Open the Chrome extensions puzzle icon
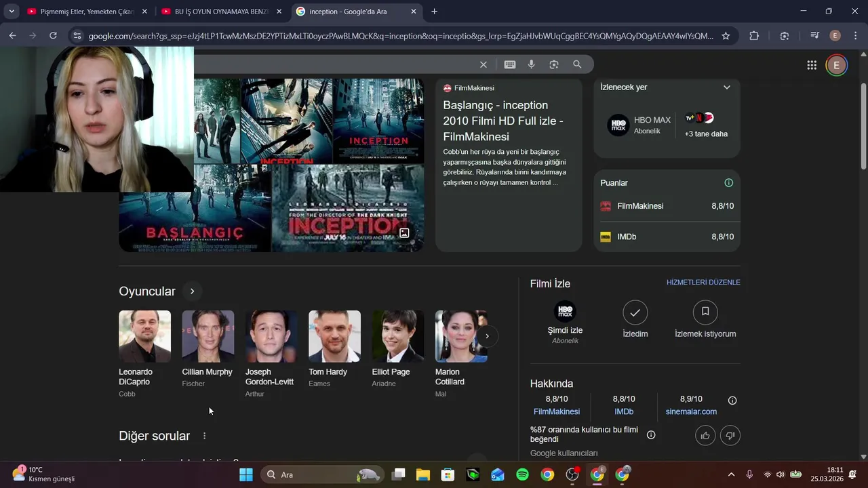The image size is (868, 488). pyautogui.click(x=754, y=36)
